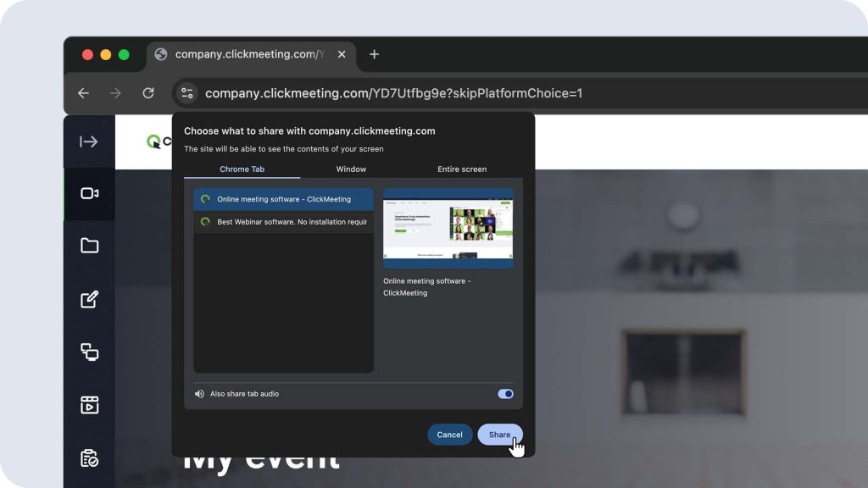
Task: Click the Cancel button
Action: coord(449,435)
